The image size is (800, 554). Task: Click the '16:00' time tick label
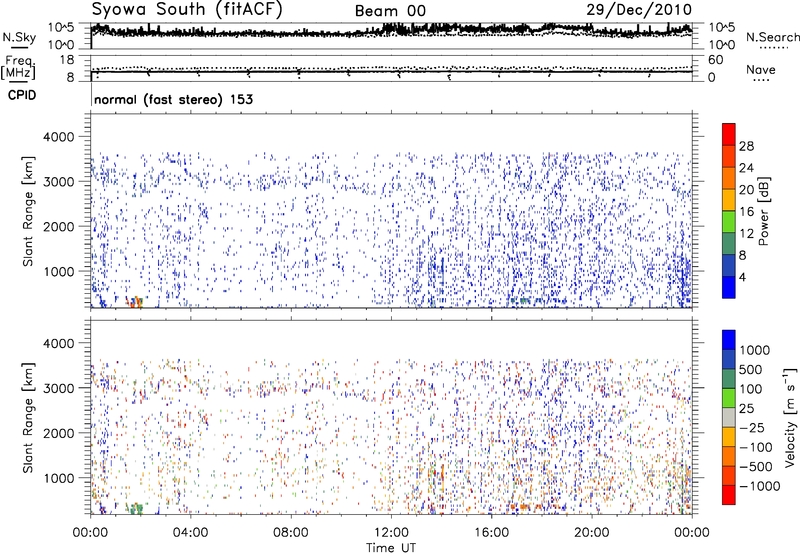coord(491,533)
